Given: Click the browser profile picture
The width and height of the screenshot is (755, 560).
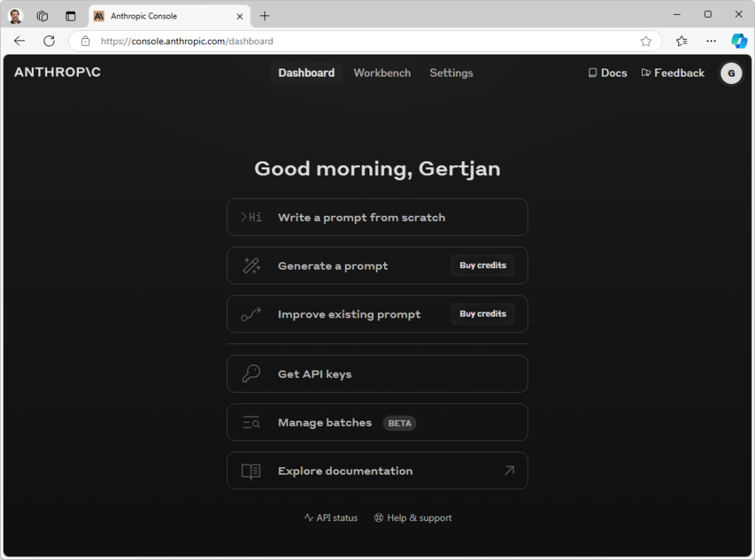Looking at the screenshot, I should (x=15, y=15).
